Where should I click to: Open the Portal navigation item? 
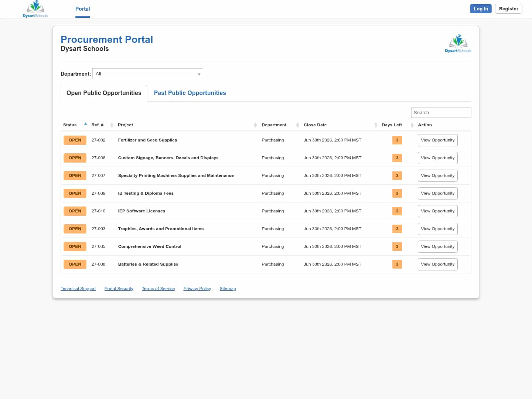[x=83, y=9]
